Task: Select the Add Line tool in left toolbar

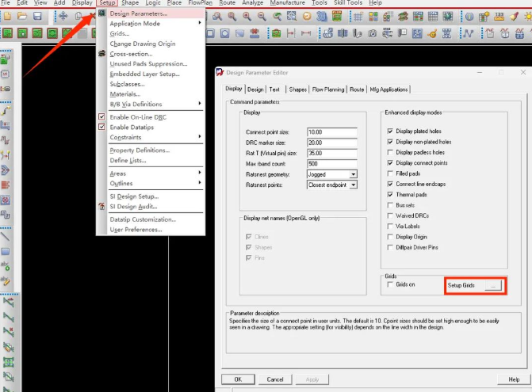Action: pos(6,236)
